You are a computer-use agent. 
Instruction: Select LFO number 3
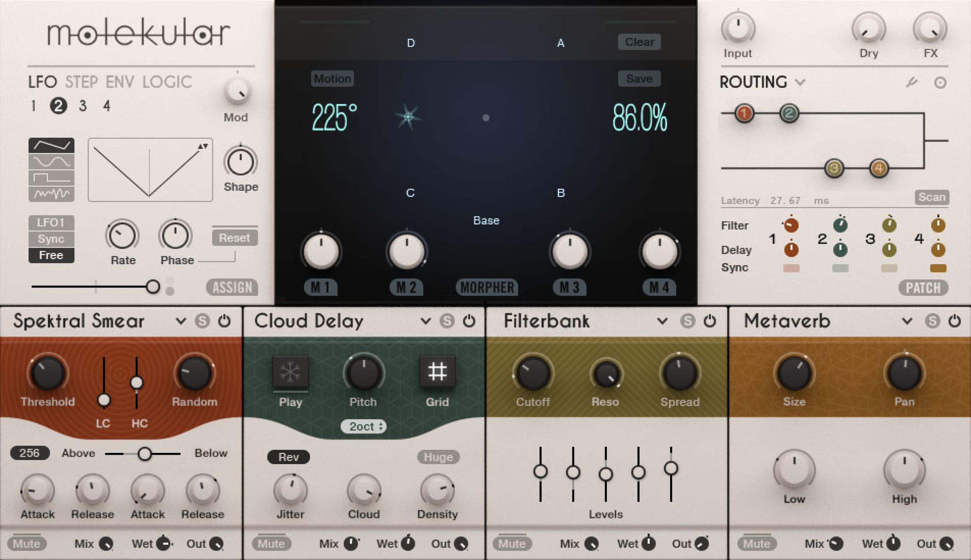(x=83, y=106)
